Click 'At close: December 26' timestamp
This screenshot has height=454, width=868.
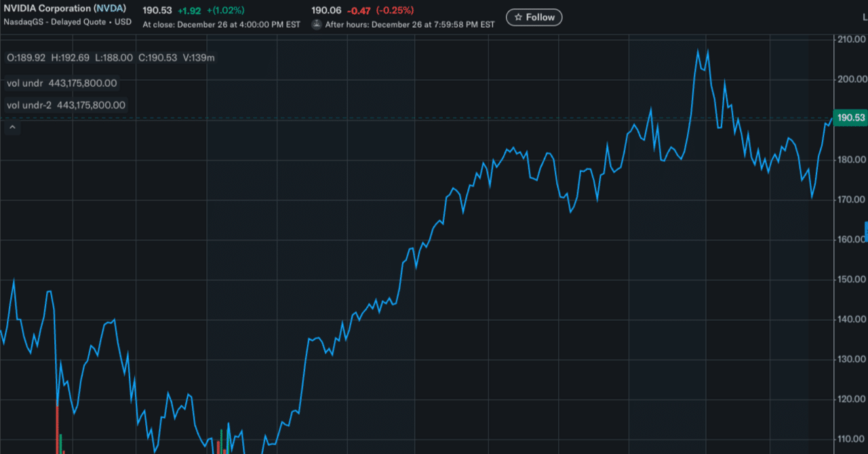tap(221, 24)
